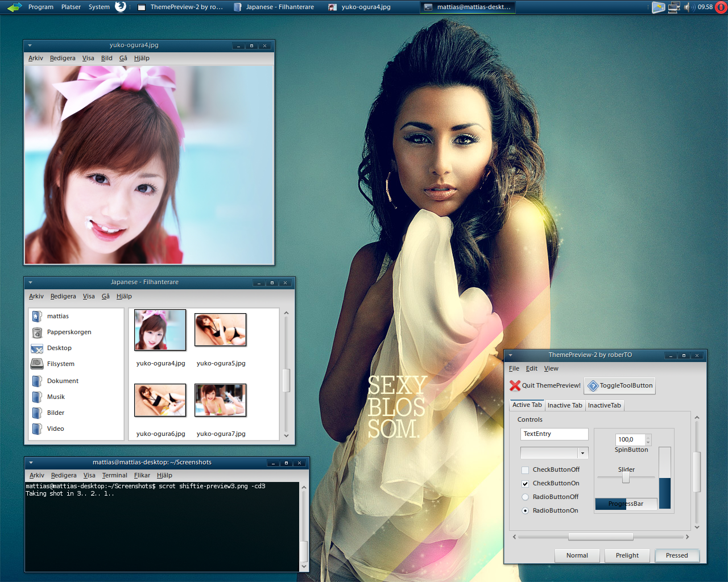Viewport: 728px width, 582px height.
Task: Open the window menu arrow of ThemePreview-2
Action: click(511, 355)
